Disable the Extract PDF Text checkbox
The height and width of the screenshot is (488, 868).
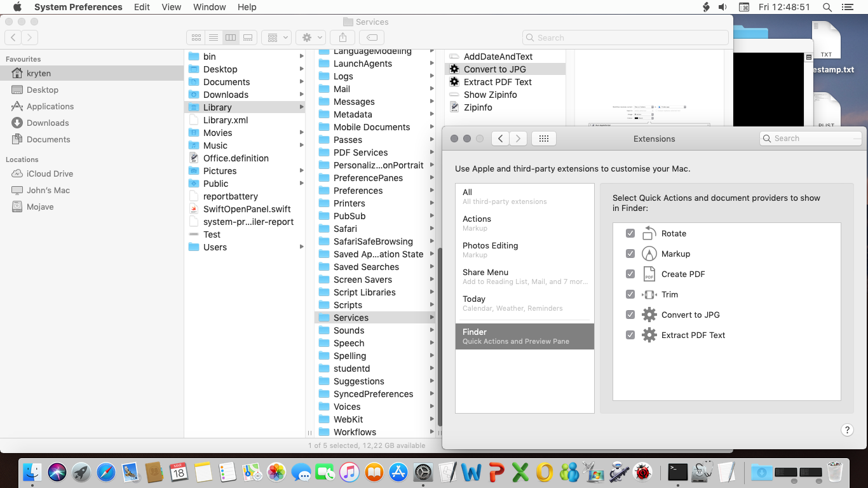[630, 335]
